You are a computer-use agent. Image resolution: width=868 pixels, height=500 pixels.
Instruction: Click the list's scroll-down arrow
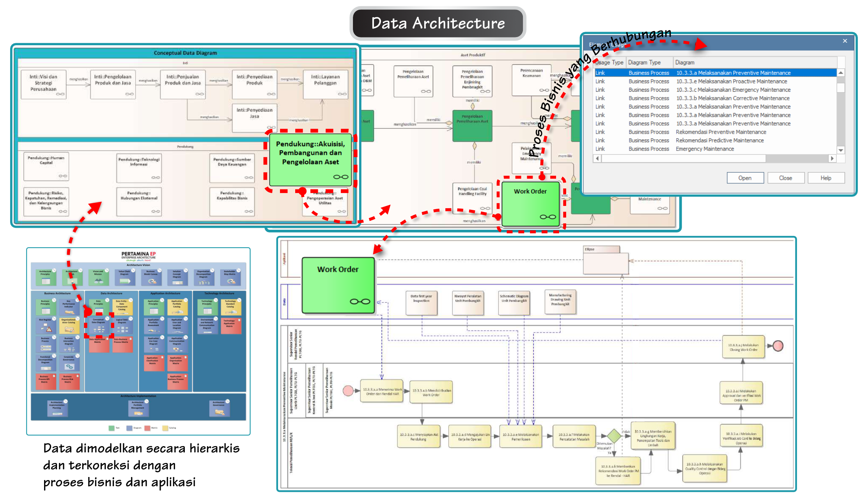(841, 150)
